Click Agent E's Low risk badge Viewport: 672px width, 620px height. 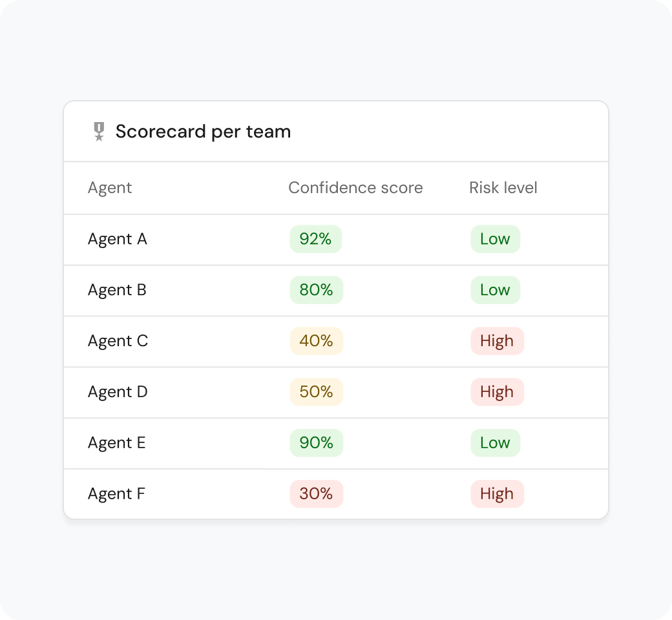pos(496,443)
